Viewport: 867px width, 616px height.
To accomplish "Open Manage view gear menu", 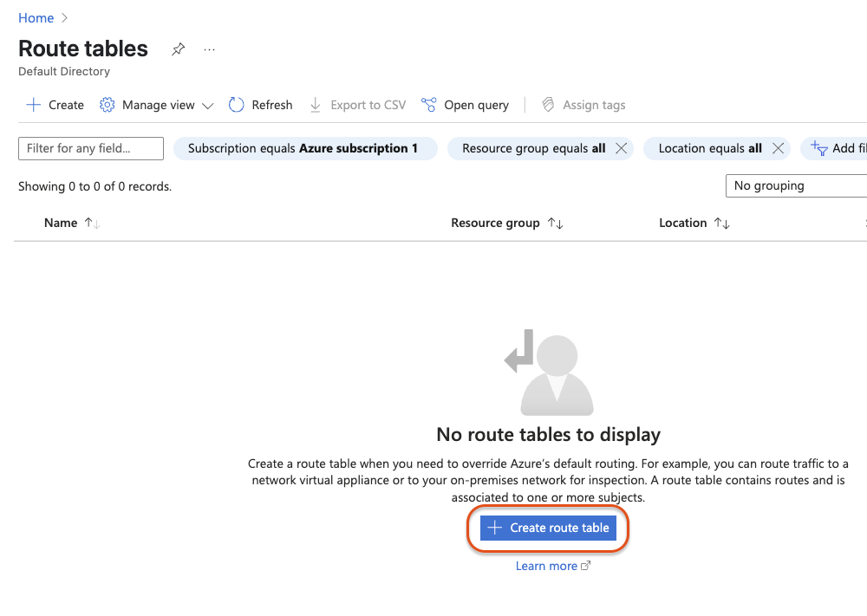I will coord(156,105).
